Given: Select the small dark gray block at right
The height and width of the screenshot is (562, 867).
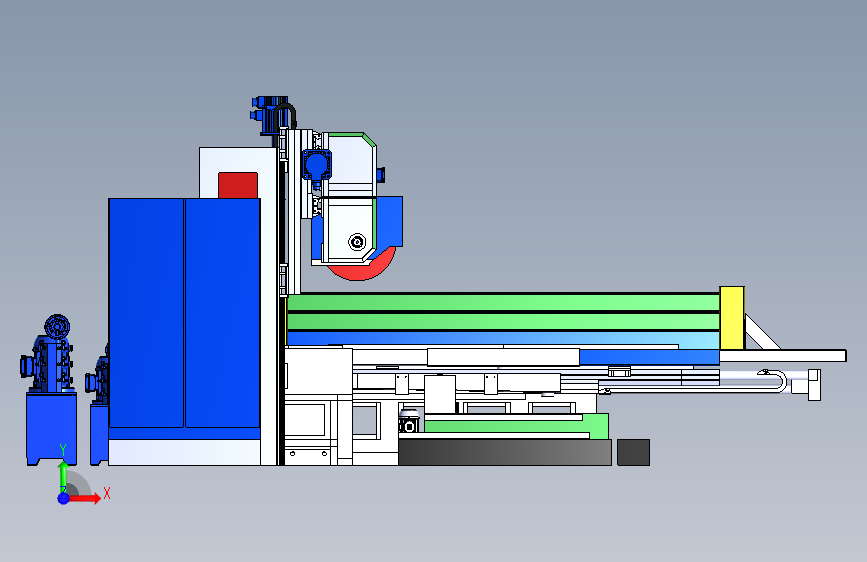Looking at the screenshot, I should tap(633, 452).
